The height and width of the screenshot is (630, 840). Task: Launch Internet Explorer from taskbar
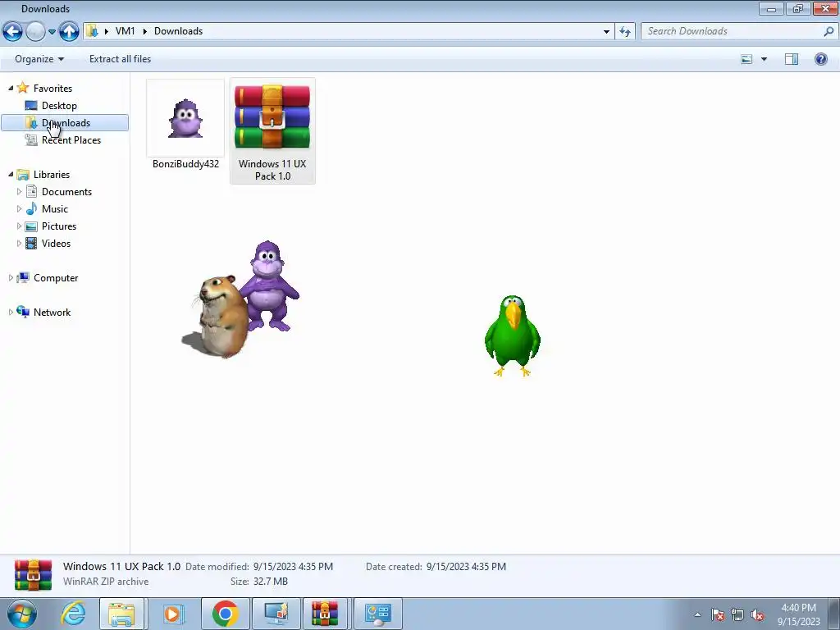click(73, 614)
